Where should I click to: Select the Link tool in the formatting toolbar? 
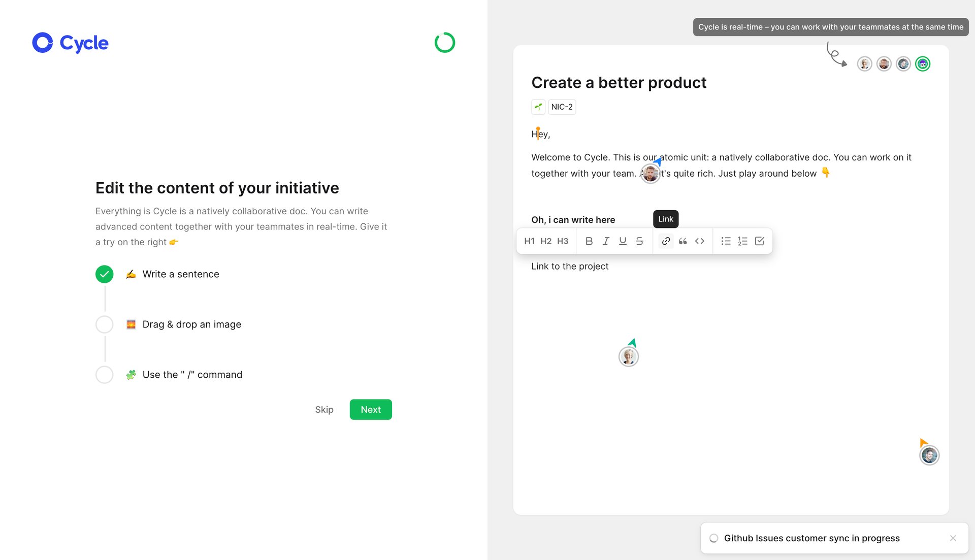665,241
